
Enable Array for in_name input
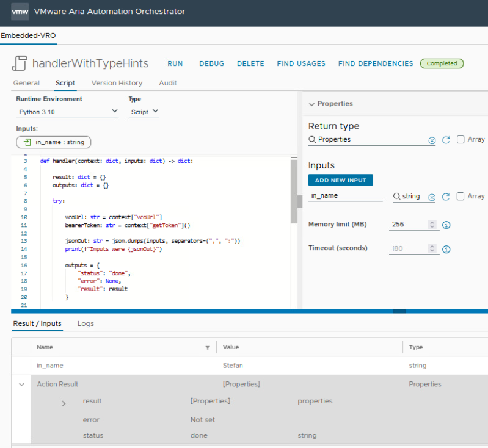click(461, 196)
